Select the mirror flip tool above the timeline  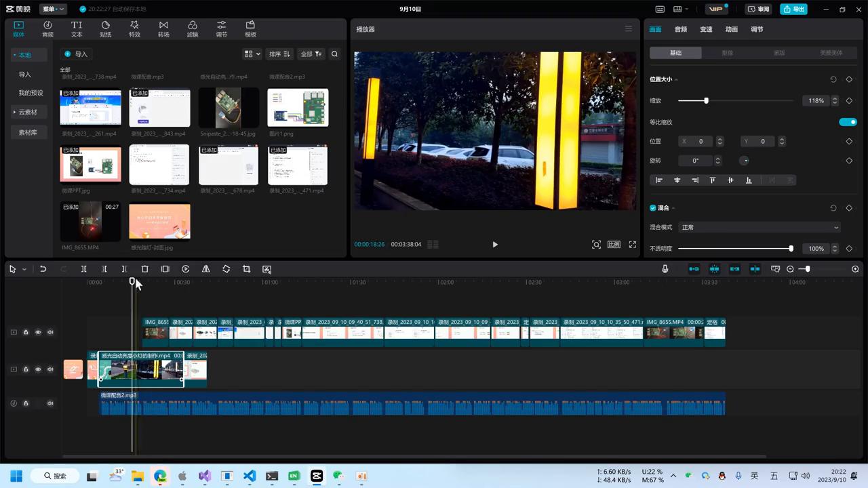(x=205, y=269)
